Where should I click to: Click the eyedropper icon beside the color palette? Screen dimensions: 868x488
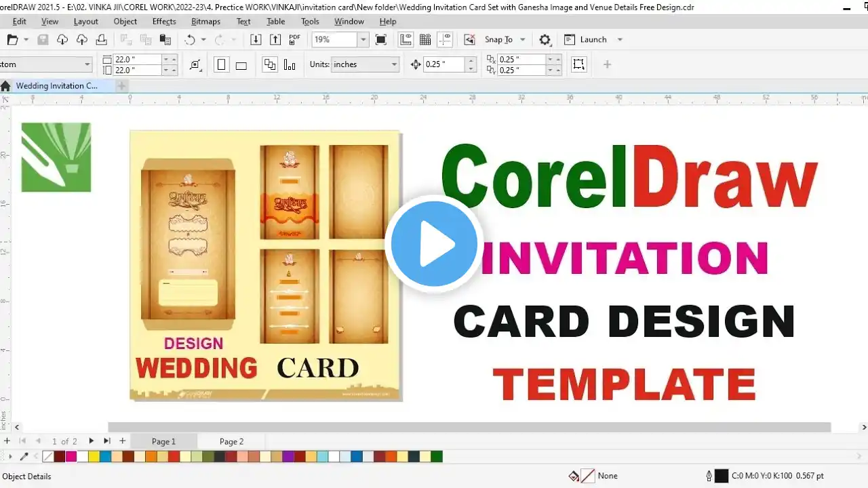pyautogui.click(x=25, y=457)
